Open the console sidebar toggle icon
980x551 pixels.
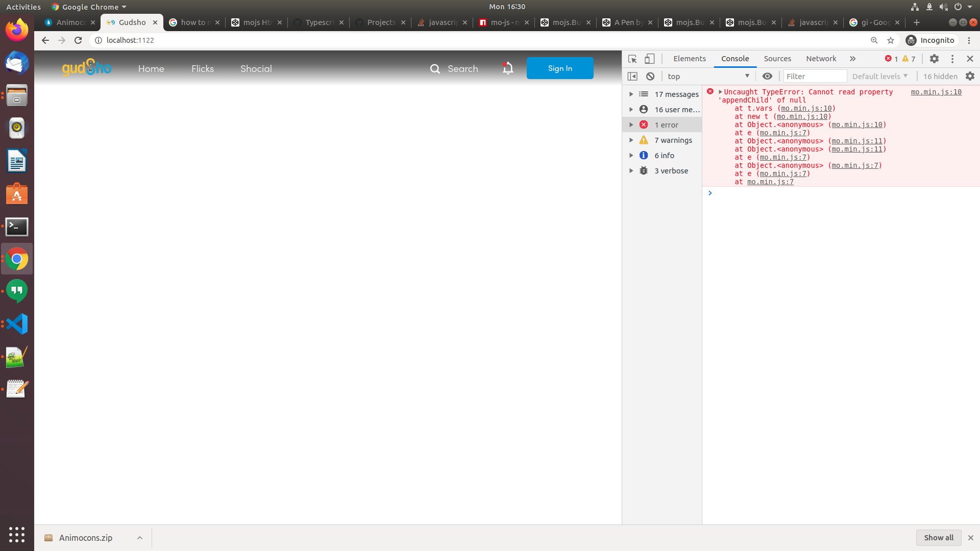pyautogui.click(x=632, y=76)
